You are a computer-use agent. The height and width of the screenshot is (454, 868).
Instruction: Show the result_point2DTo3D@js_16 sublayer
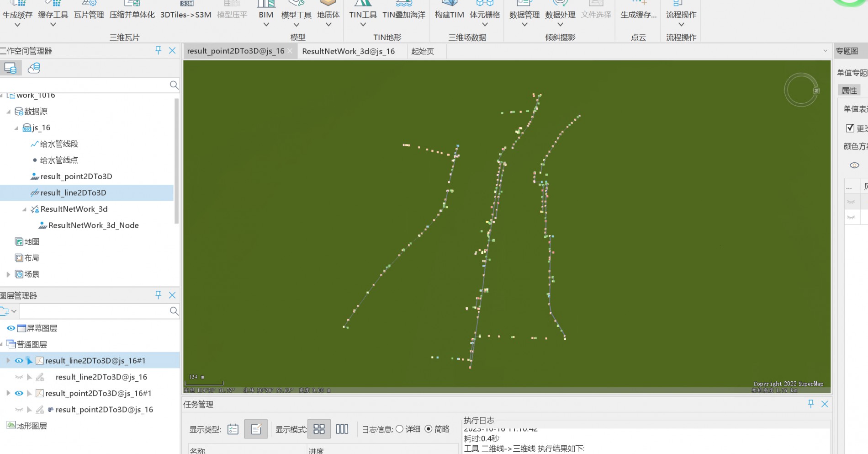19,410
